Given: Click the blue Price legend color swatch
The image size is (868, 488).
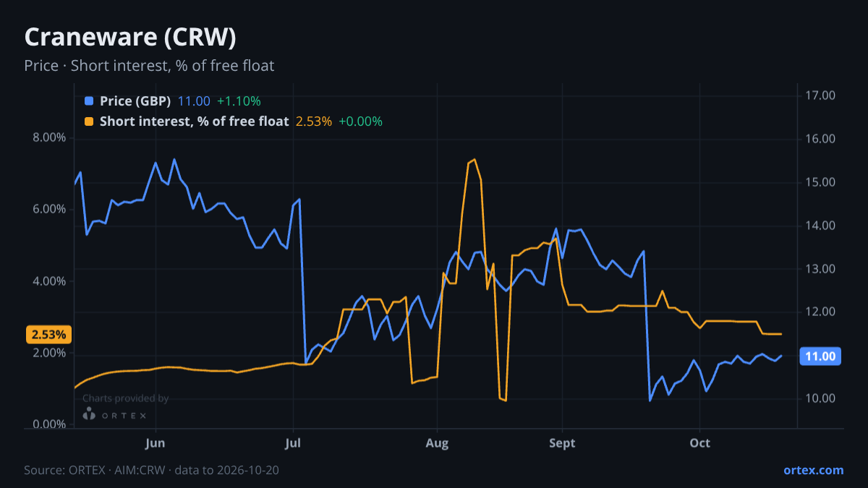Looking at the screenshot, I should click(89, 101).
